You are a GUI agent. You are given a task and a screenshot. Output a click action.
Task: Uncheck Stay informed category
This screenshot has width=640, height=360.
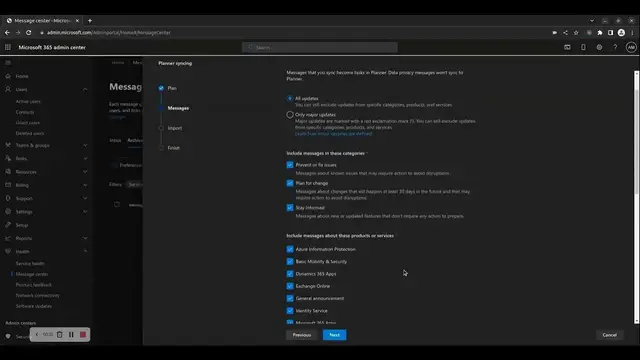(x=290, y=208)
